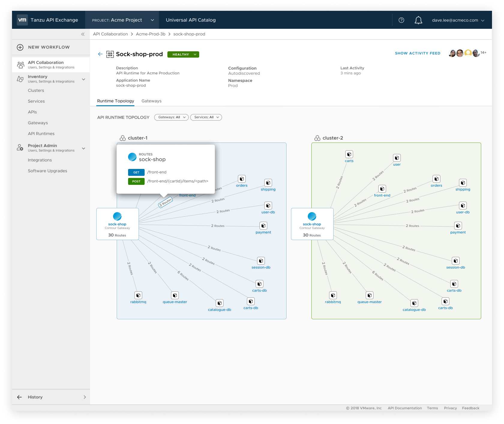Select the catalogue-db node icon in cluster-2
504x424 pixels.
(414, 303)
